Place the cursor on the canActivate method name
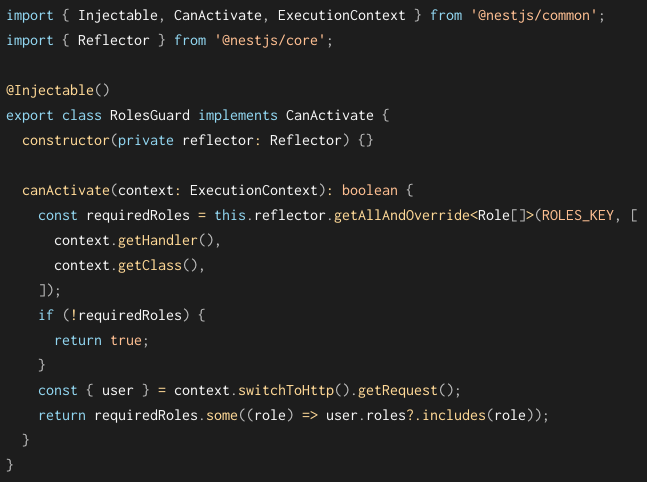 [x=66, y=190]
